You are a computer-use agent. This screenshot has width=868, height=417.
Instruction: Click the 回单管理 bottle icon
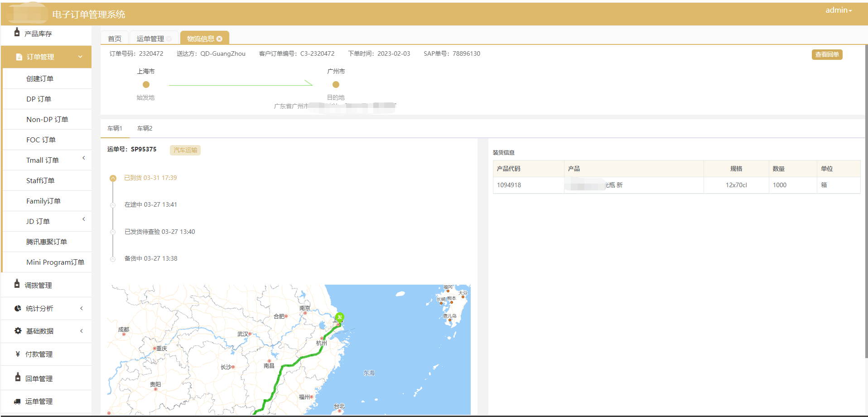tap(18, 377)
